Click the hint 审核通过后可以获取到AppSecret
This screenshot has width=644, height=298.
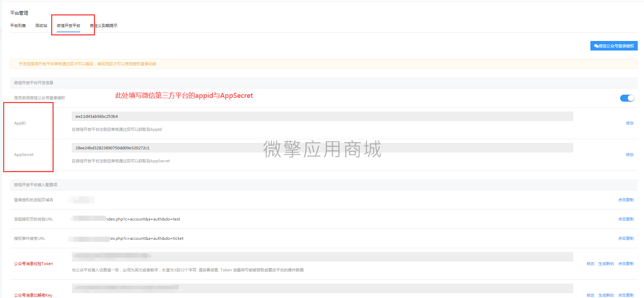121,161
